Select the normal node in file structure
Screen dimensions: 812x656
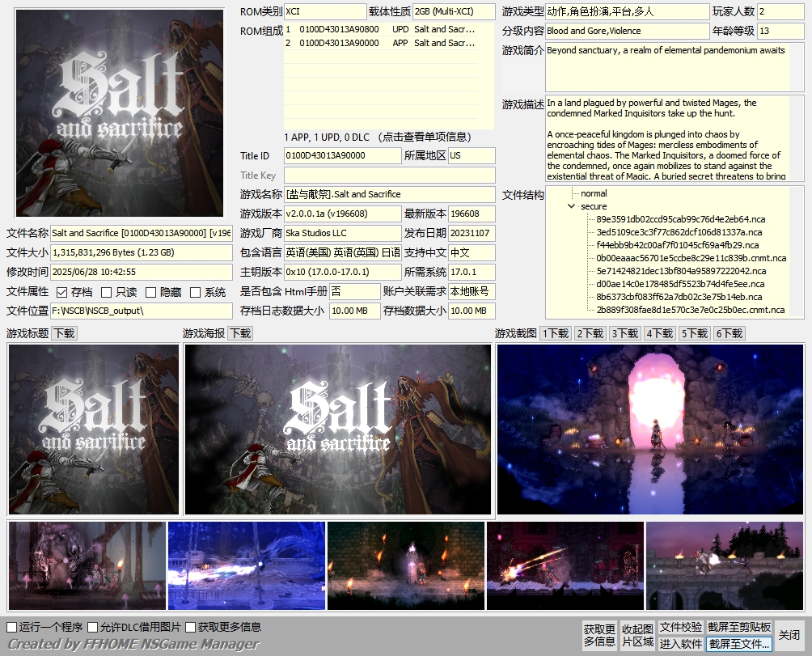[x=594, y=193]
